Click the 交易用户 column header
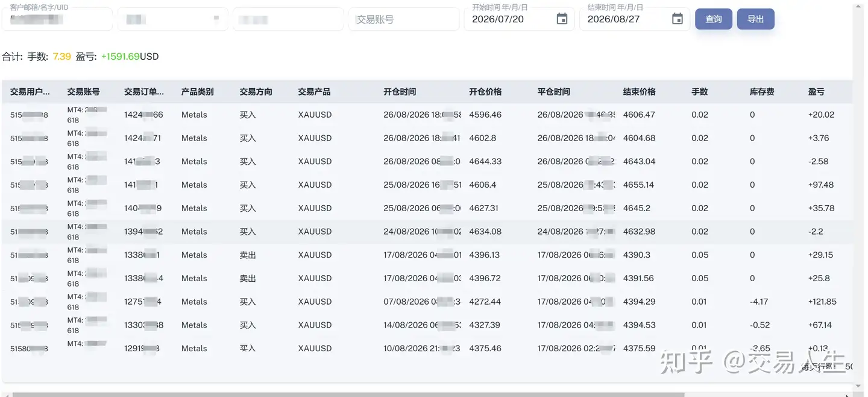Viewport: 868px width, 397px height. click(30, 92)
